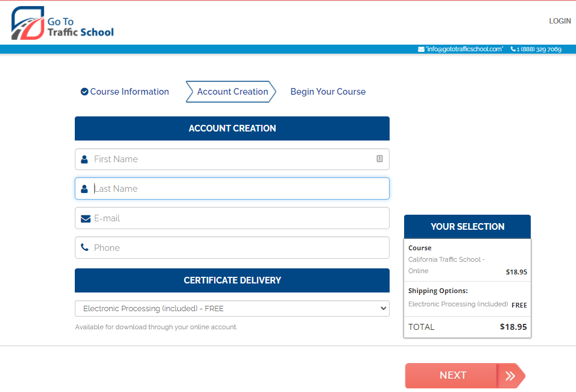The image size is (576, 392).
Task: Click the TOTAL label
Action: tap(422, 327)
